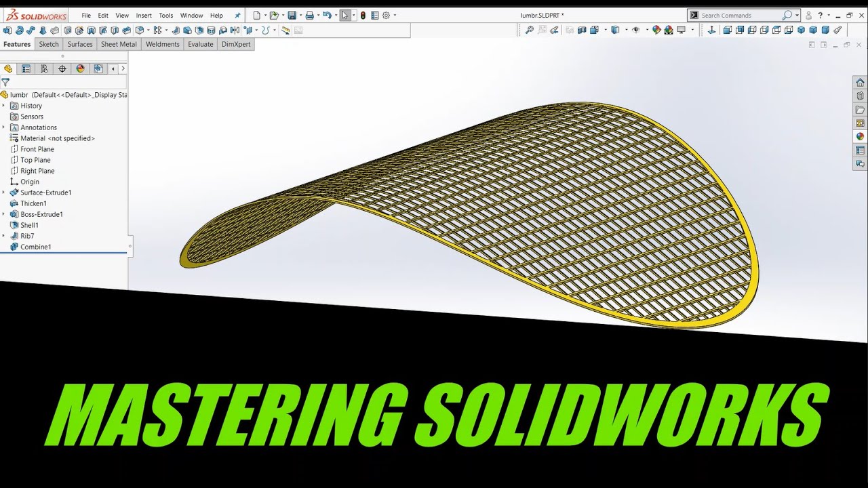Toggle the Section View icon
Image resolution: width=868 pixels, height=488 pixels.
582,30
